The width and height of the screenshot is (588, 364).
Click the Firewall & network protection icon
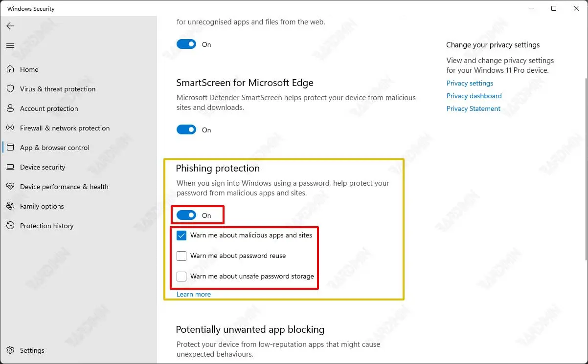pos(10,128)
